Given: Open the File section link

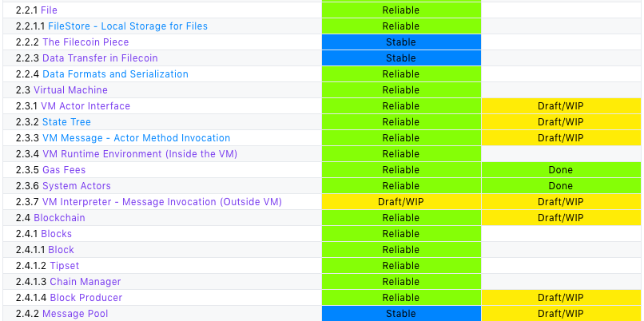Looking at the screenshot, I should [50, 10].
